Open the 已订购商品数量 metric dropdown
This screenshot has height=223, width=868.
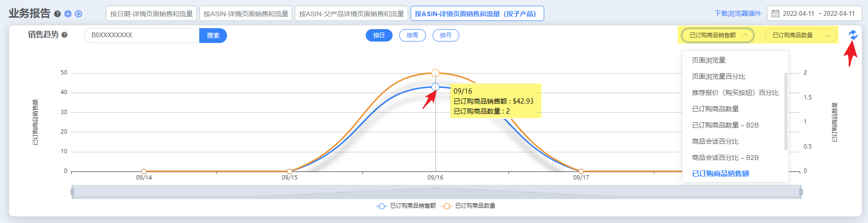point(801,35)
